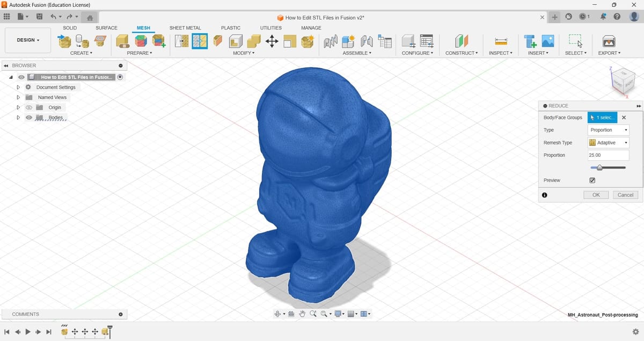Click the Look At icon in navigation bar
The width and height of the screenshot is (644, 341).
point(291,314)
